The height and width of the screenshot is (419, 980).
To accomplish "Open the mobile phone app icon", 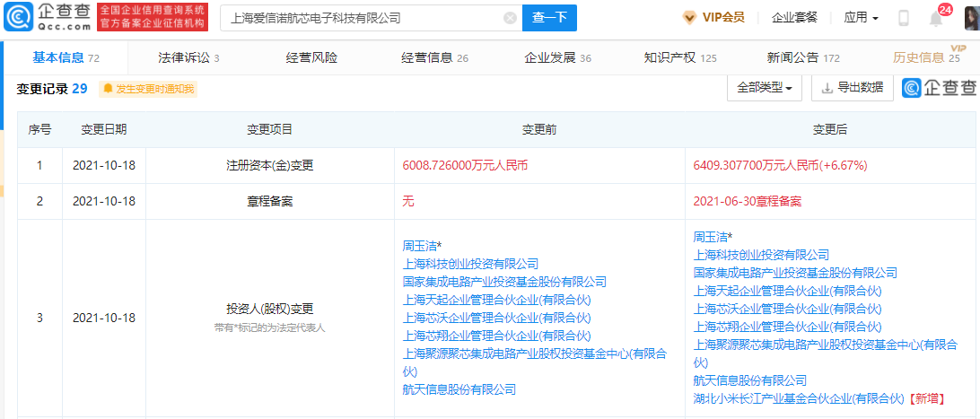I will pyautogui.click(x=903, y=18).
